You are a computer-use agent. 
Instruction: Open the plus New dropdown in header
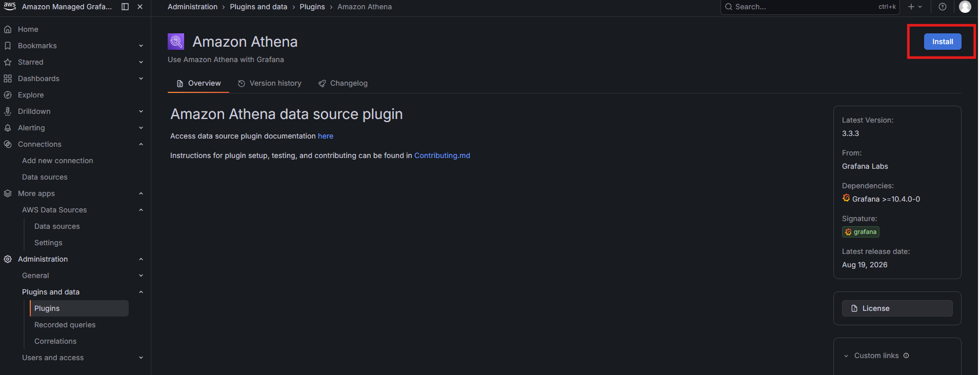[915, 7]
